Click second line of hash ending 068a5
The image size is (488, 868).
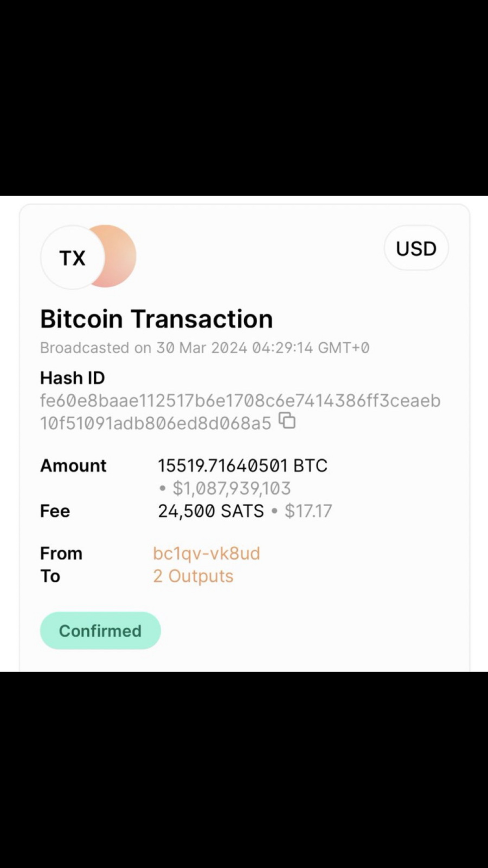(x=156, y=423)
